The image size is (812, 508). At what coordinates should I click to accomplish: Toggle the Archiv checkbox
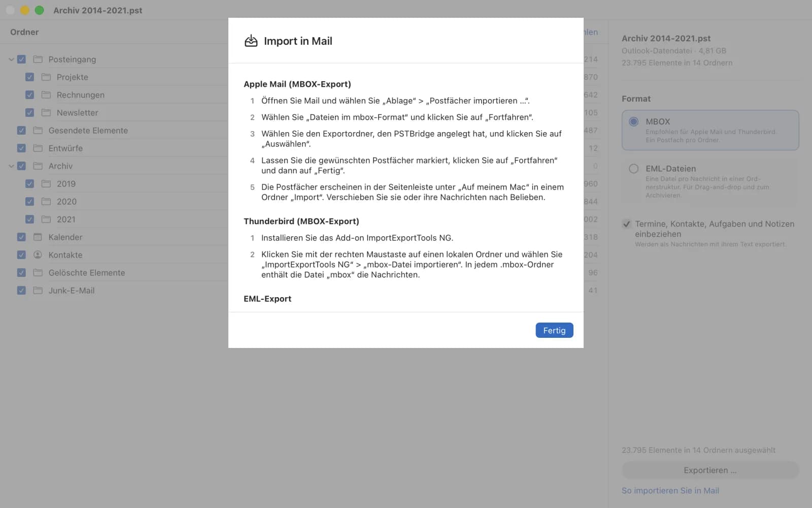[x=21, y=166]
